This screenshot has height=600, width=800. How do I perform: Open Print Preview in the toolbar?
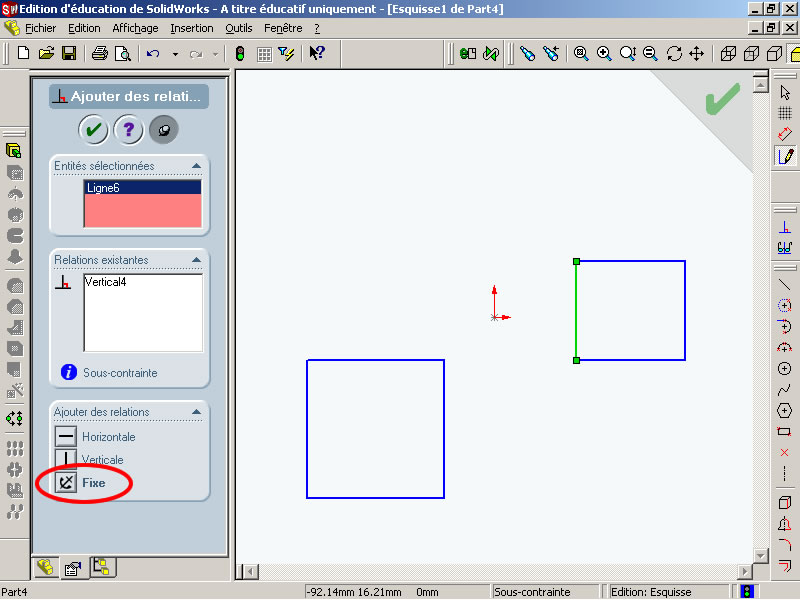(x=123, y=54)
